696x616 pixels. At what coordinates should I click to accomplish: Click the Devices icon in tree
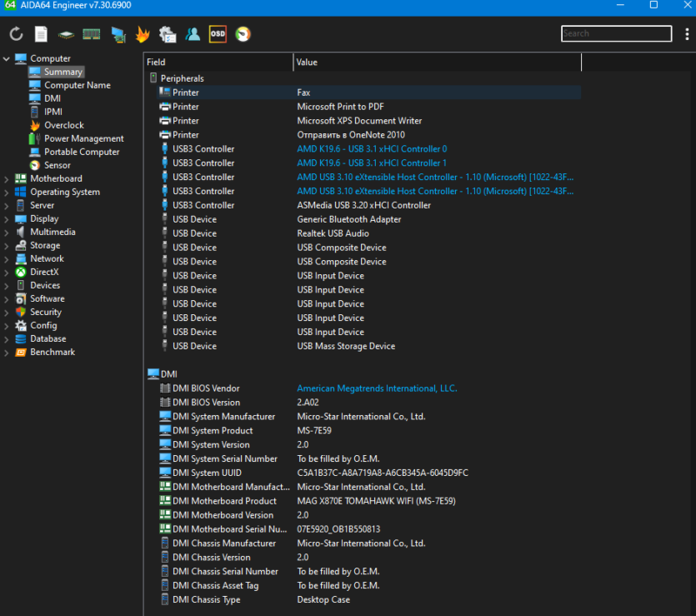pyautogui.click(x=21, y=285)
